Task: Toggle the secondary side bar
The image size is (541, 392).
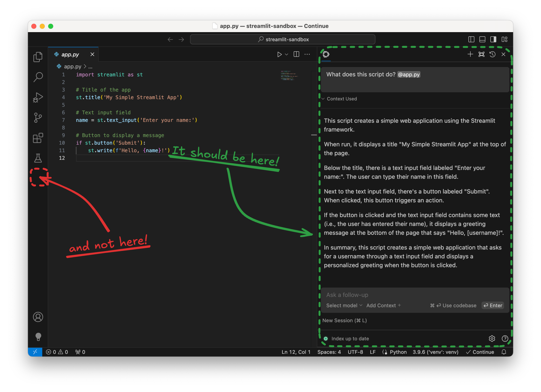Action: pyautogui.click(x=493, y=39)
